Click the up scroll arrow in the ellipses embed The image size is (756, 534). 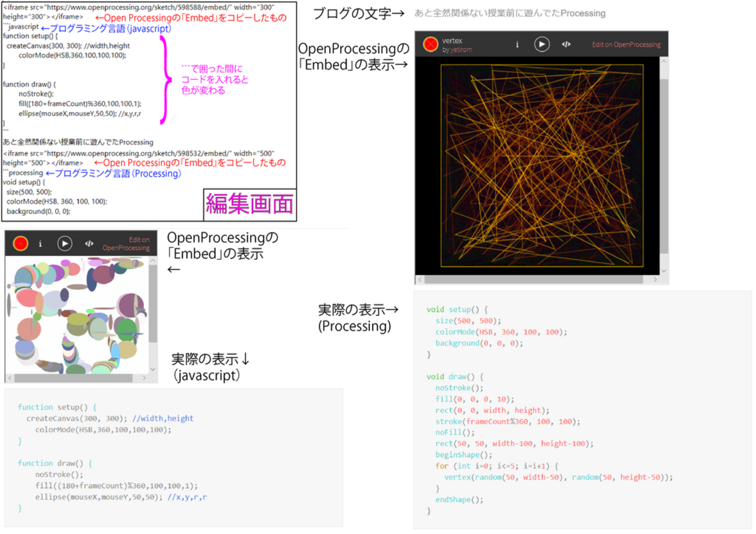(x=153, y=261)
